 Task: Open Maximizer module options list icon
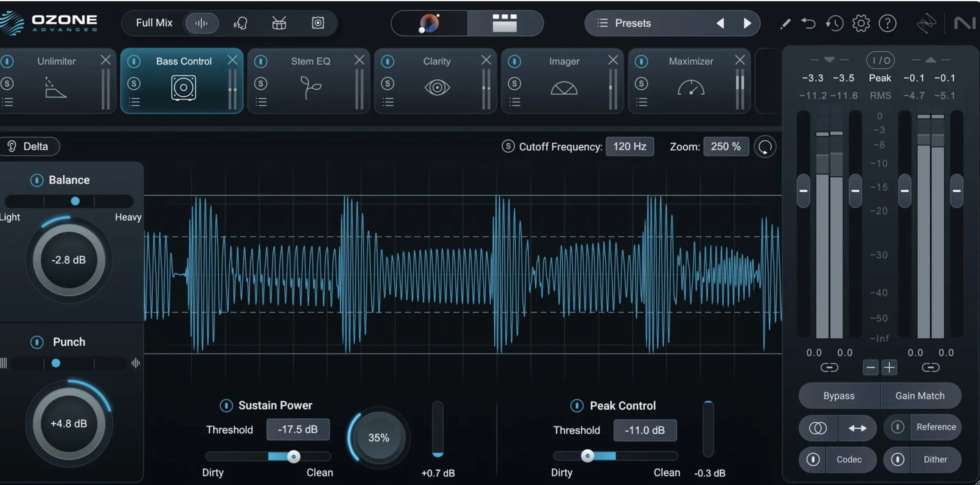tap(641, 102)
